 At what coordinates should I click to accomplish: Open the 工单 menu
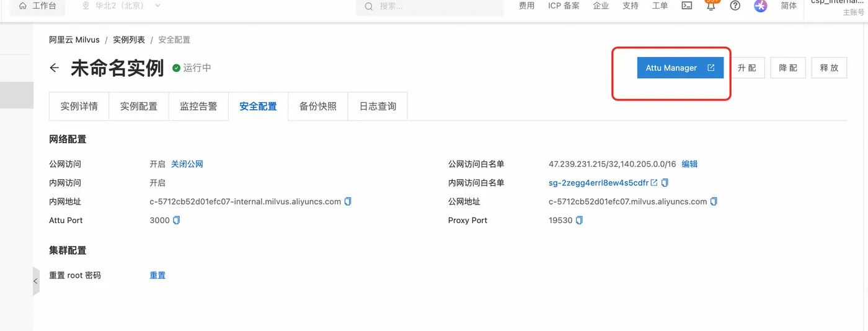point(660,6)
